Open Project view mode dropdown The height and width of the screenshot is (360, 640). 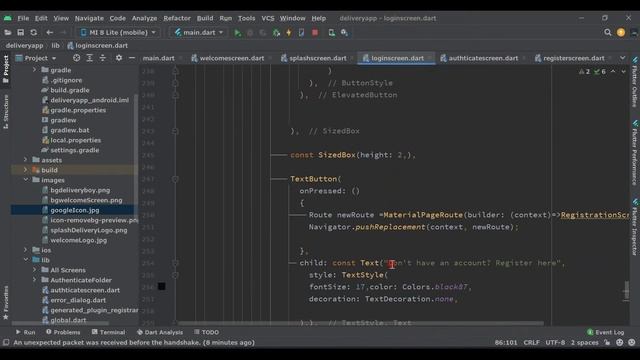36,58
